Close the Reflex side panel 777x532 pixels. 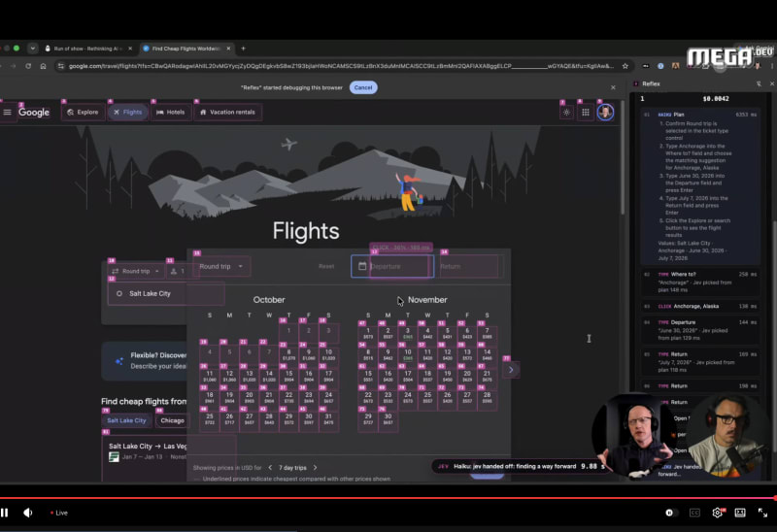click(x=771, y=83)
